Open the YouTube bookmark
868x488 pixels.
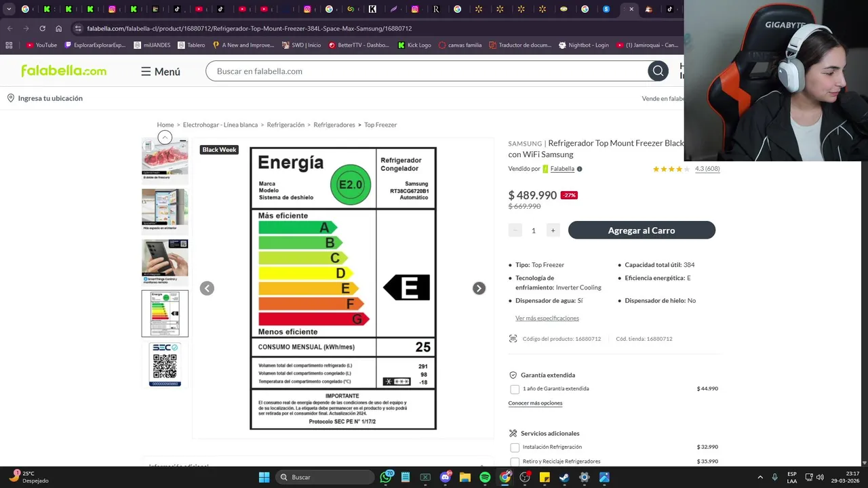(x=41, y=45)
